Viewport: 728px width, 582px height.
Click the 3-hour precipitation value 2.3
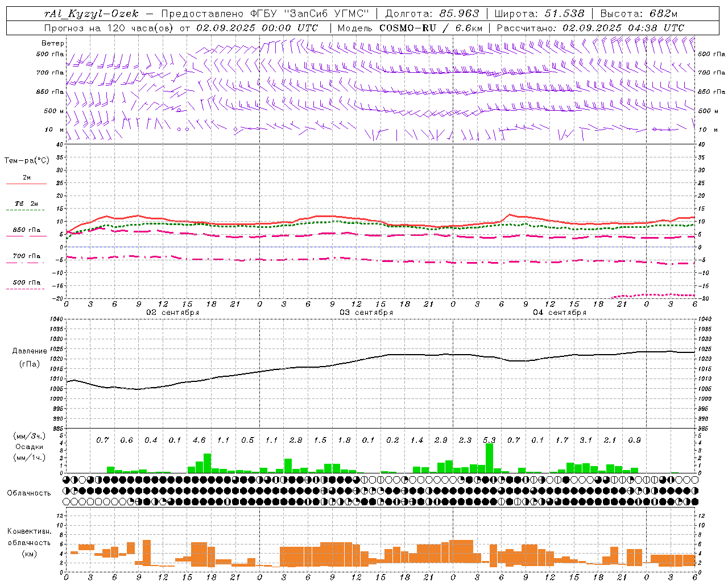465,440
